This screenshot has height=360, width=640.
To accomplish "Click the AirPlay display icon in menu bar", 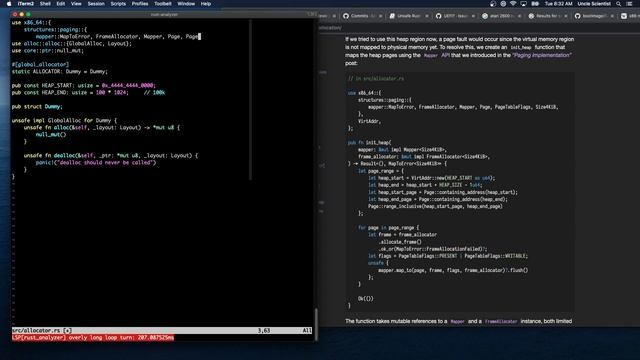I will pyautogui.click(x=524, y=4).
